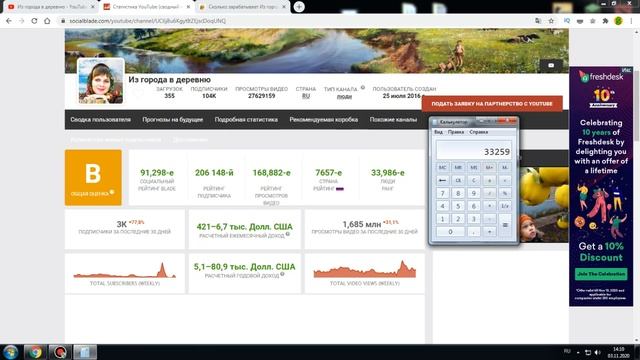Screen dimensions: 640x360
Task: Click the camera icon on channel banner
Action: click(551, 65)
